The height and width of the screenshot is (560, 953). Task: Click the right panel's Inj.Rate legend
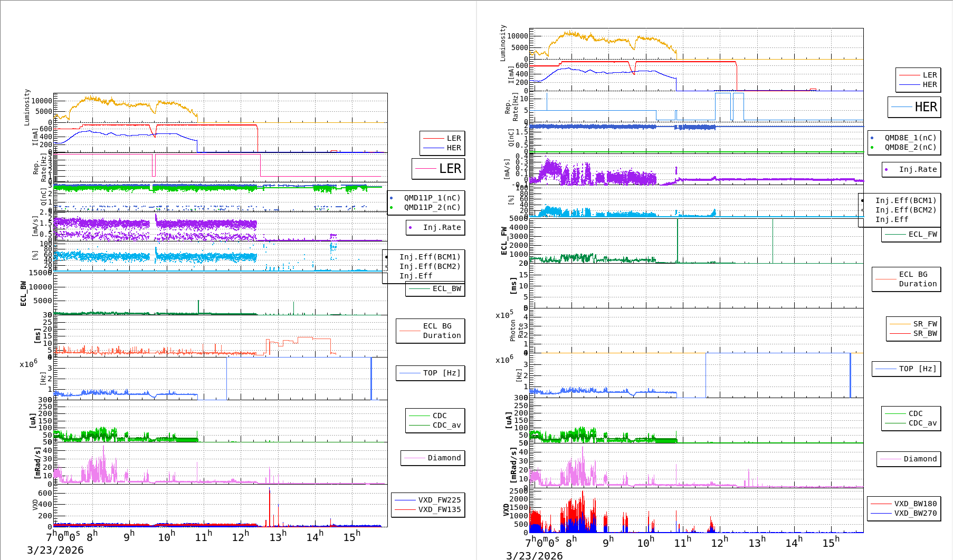tap(911, 169)
